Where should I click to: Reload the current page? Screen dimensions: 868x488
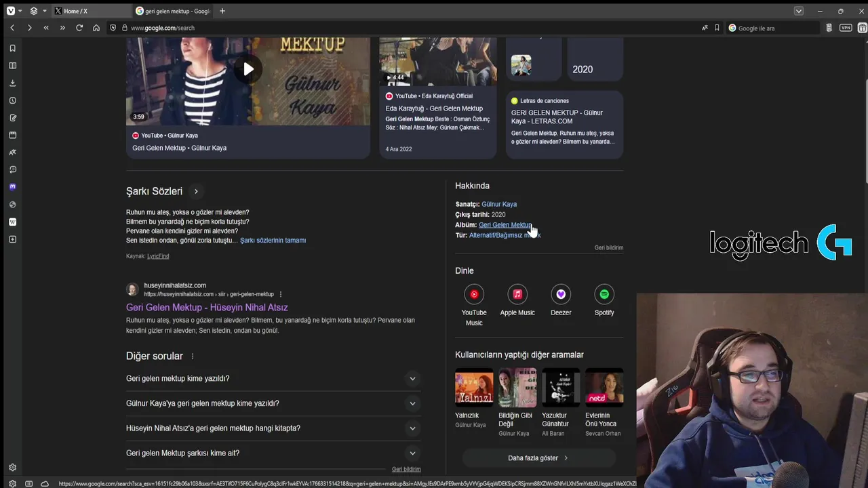click(x=79, y=28)
